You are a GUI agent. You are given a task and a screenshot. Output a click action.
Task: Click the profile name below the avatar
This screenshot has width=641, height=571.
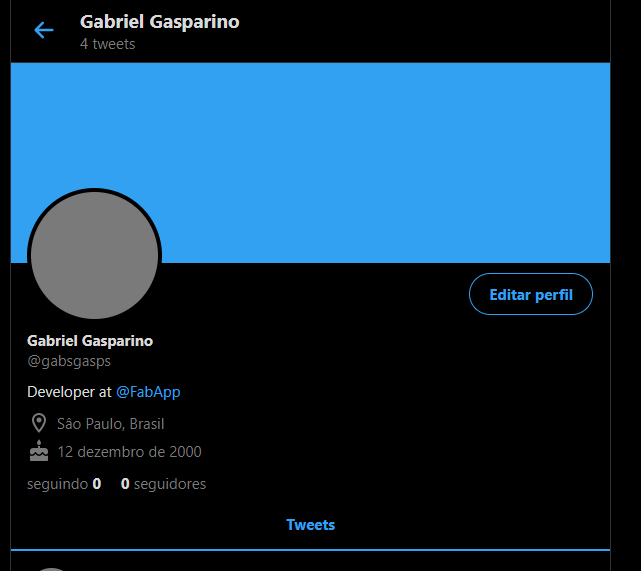click(x=90, y=341)
